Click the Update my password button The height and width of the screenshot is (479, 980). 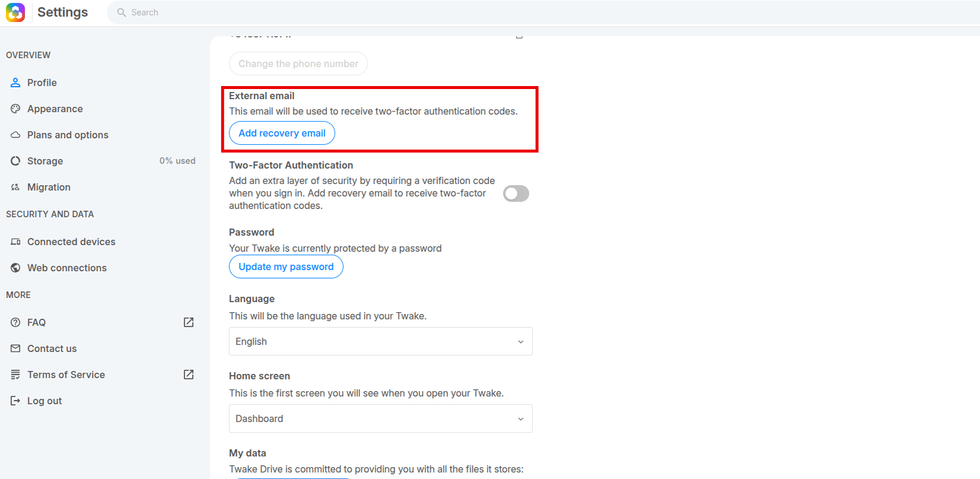(286, 267)
